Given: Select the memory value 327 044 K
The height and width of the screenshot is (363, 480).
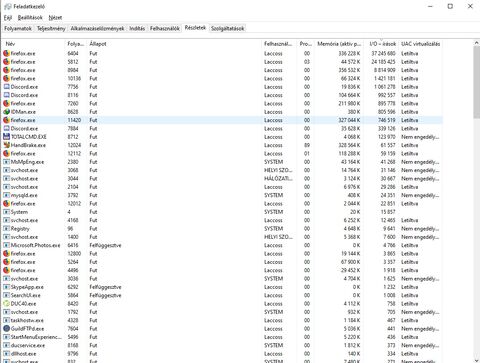Looking at the screenshot, I should pyautogui.click(x=349, y=120).
